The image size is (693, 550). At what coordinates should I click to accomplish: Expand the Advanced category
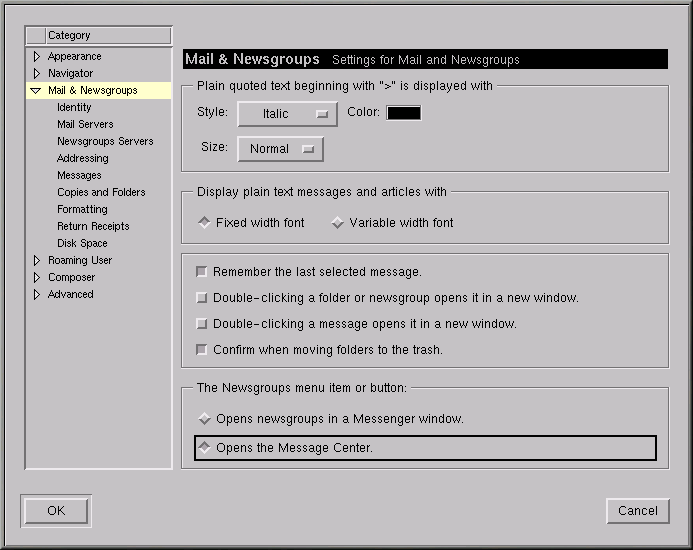[x=37, y=295]
